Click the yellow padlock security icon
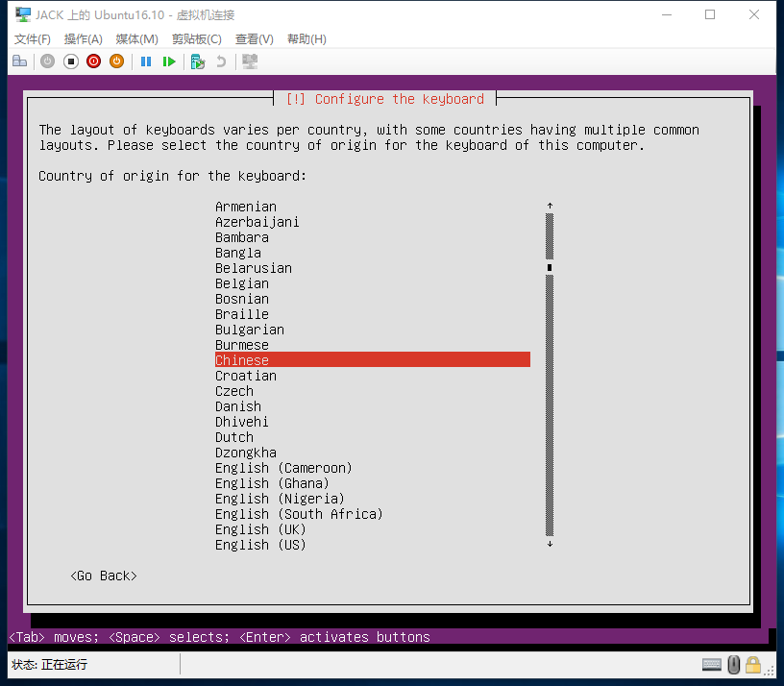 (753, 665)
